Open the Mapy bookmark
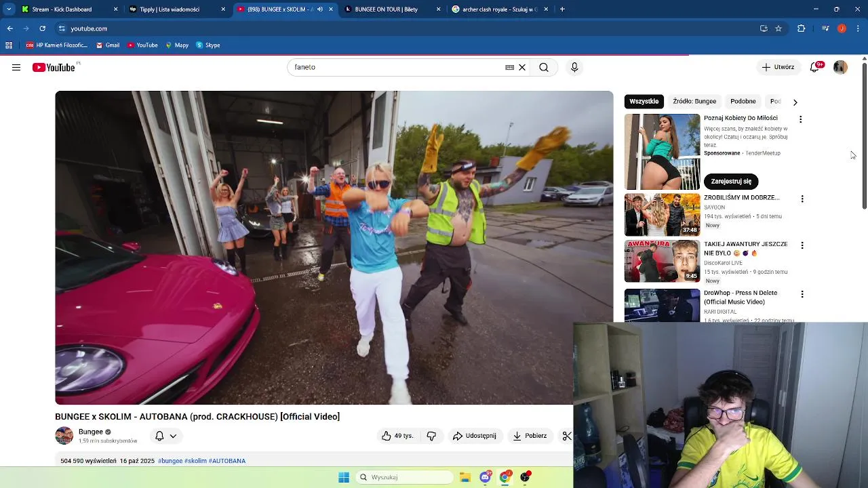 177,45
